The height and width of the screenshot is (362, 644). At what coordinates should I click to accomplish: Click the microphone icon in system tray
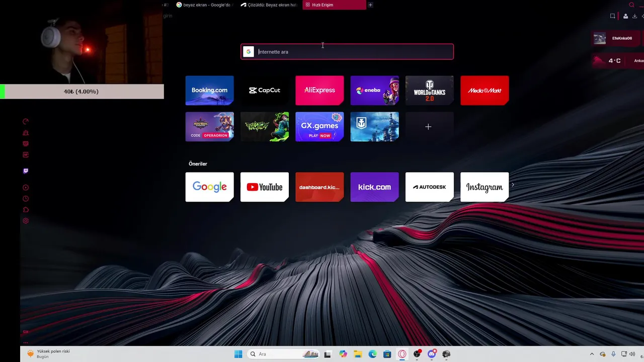pyautogui.click(x=613, y=354)
